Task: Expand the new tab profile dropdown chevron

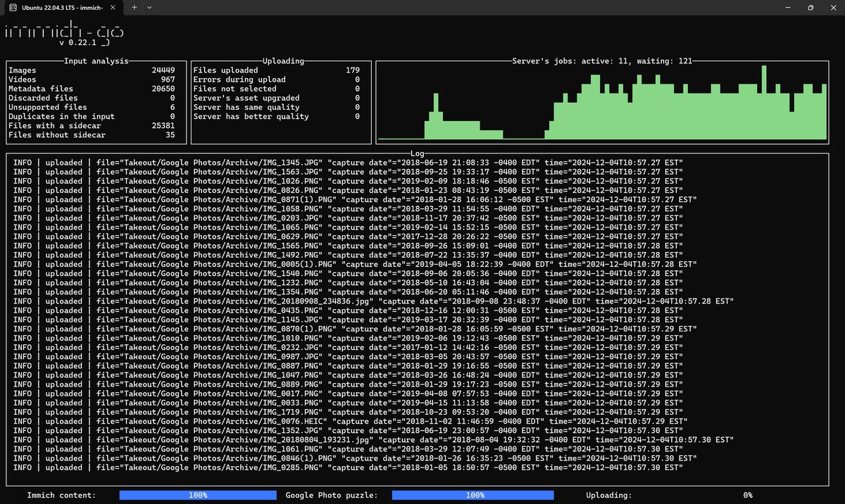Action: (149, 7)
